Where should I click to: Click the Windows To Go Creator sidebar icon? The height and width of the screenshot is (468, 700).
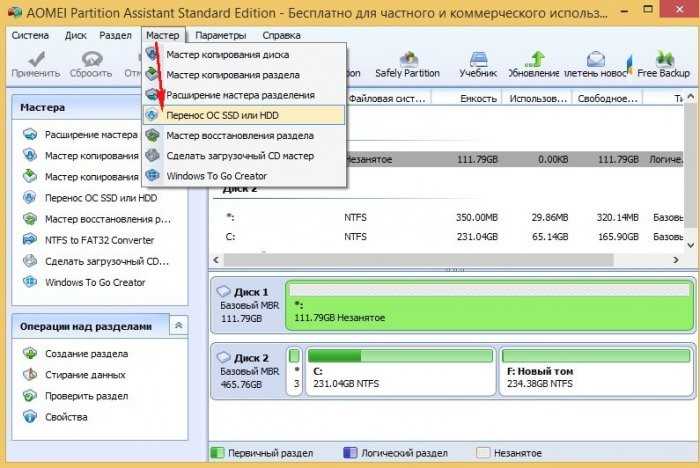coord(30,282)
